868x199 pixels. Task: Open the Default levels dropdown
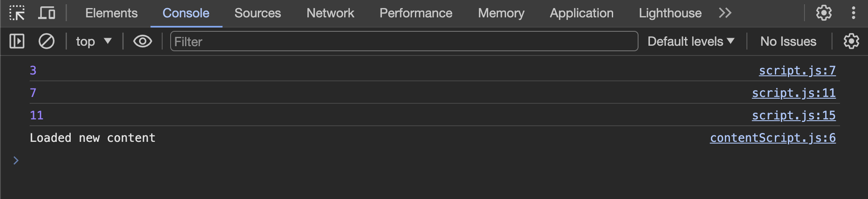point(691,41)
